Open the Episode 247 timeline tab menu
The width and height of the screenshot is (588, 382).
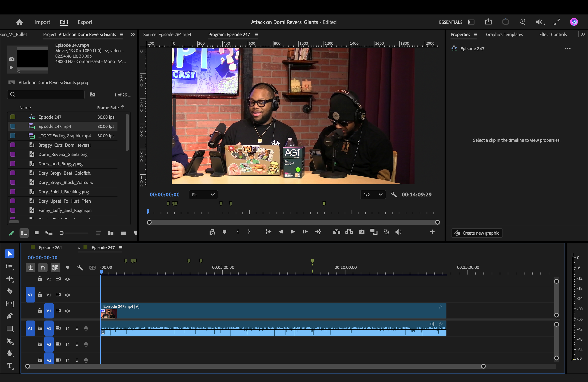point(120,248)
